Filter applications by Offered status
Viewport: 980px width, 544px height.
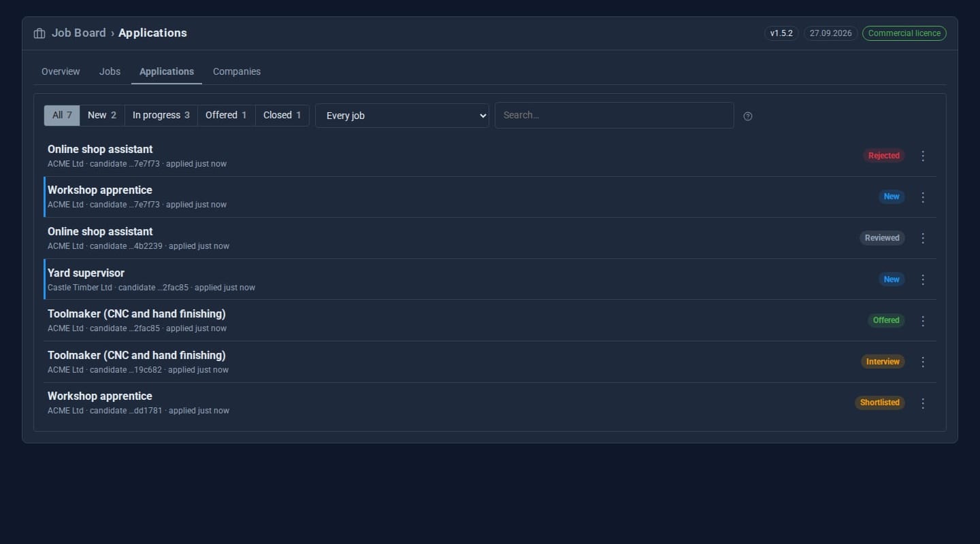click(x=227, y=116)
